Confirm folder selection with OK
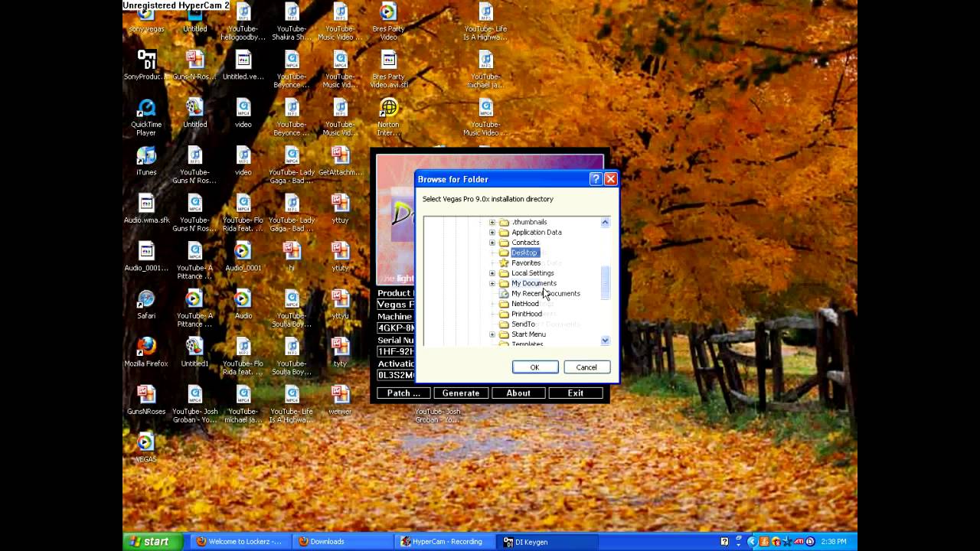The width and height of the screenshot is (980, 551). pyautogui.click(x=535, y=367)
